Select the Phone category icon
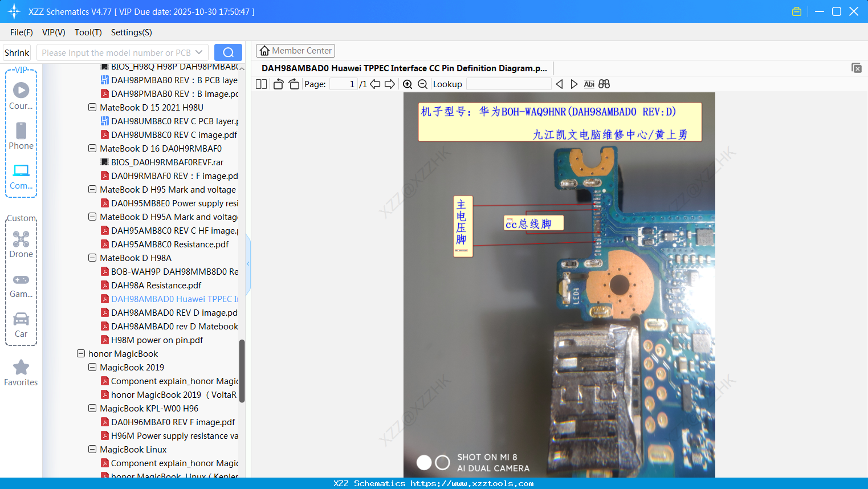 pyautogui.click(x=21, y=136)
